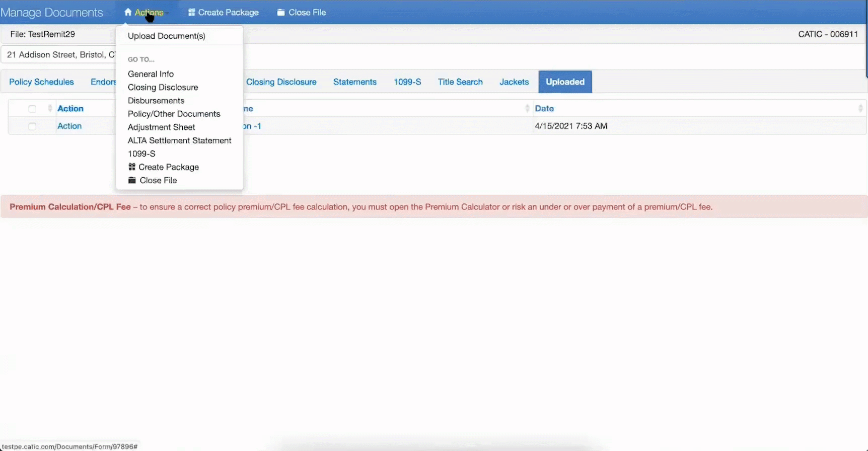
Task: Open the Title Search tab
Action: [x=460, y=82]
